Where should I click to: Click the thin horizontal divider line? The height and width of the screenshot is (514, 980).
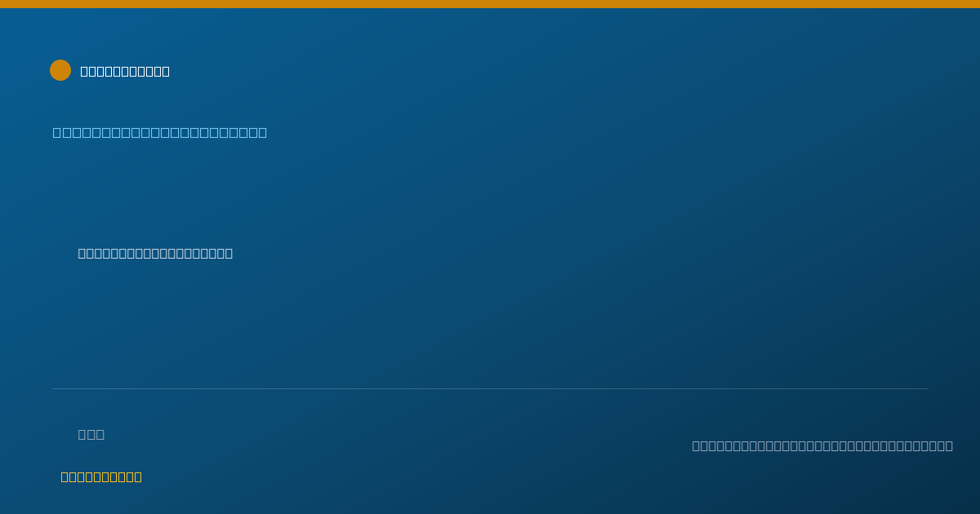click(x=490, y=388)
